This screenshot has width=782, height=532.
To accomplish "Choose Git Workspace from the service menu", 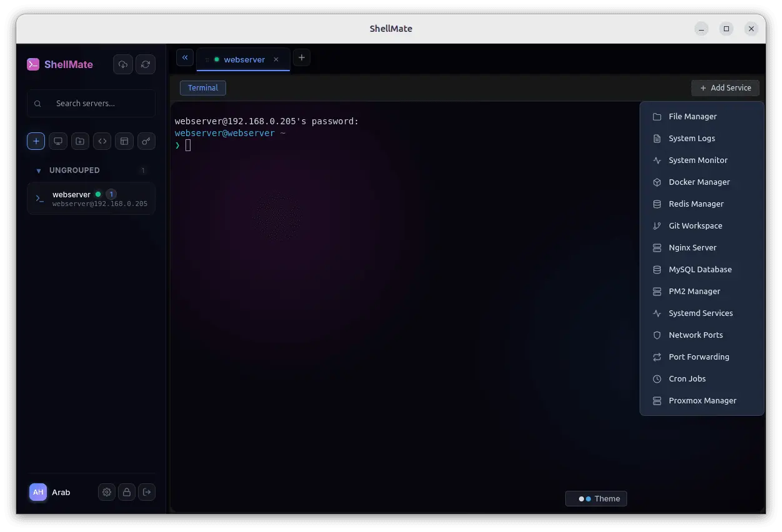I will (702, 226).
